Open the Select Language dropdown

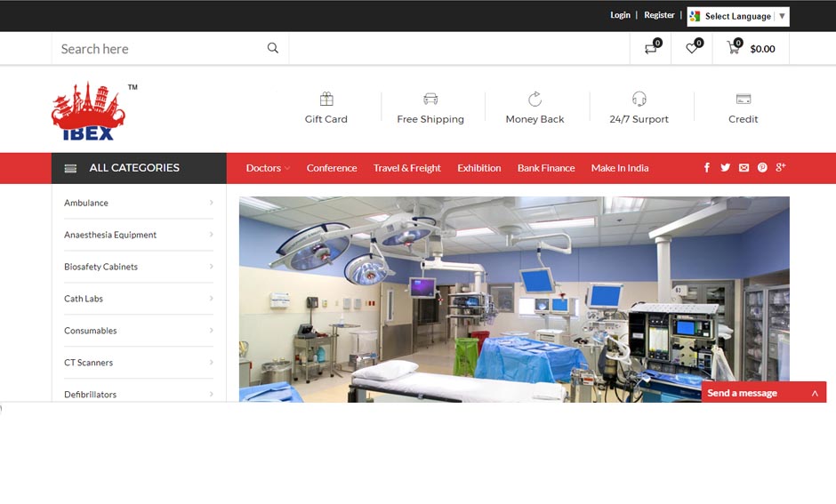tap(737, 16)
